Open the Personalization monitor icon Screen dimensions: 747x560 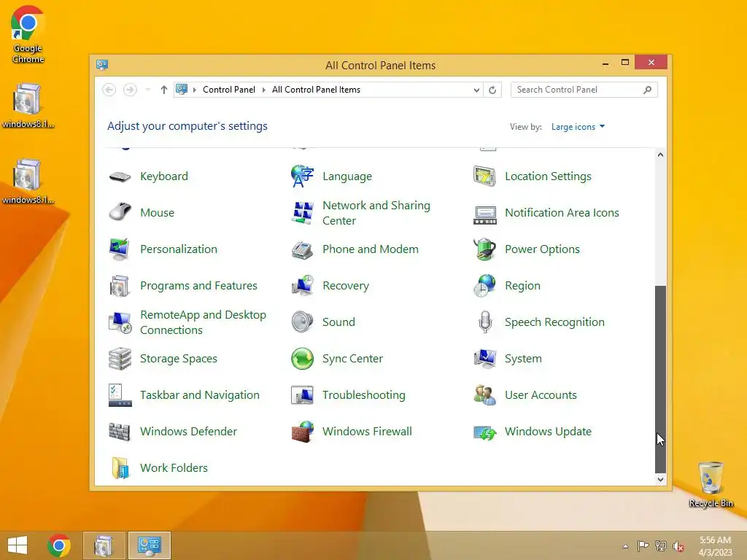coord(119,249)
